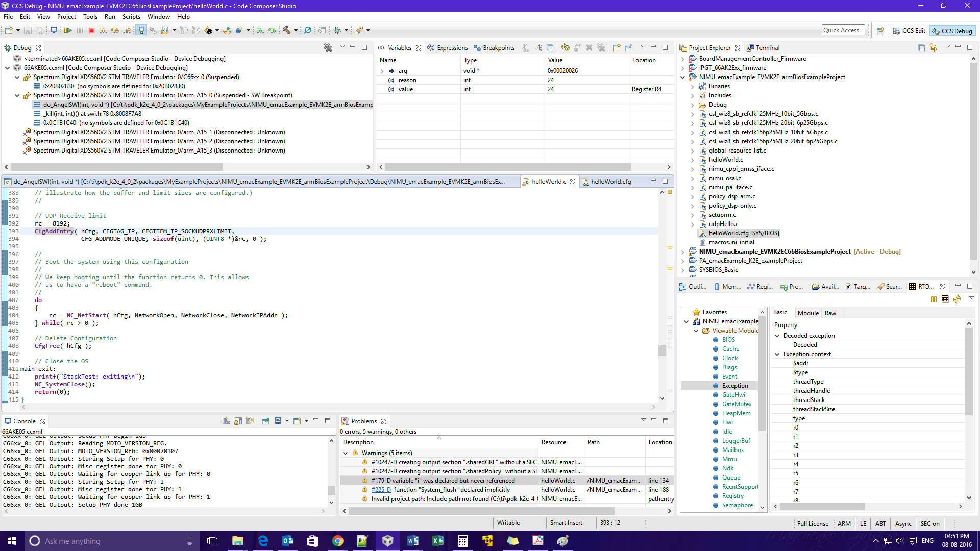This screenshot has height=551, width=980.
Task: Click Collapse All in Variables view
Action: (550, 47)
